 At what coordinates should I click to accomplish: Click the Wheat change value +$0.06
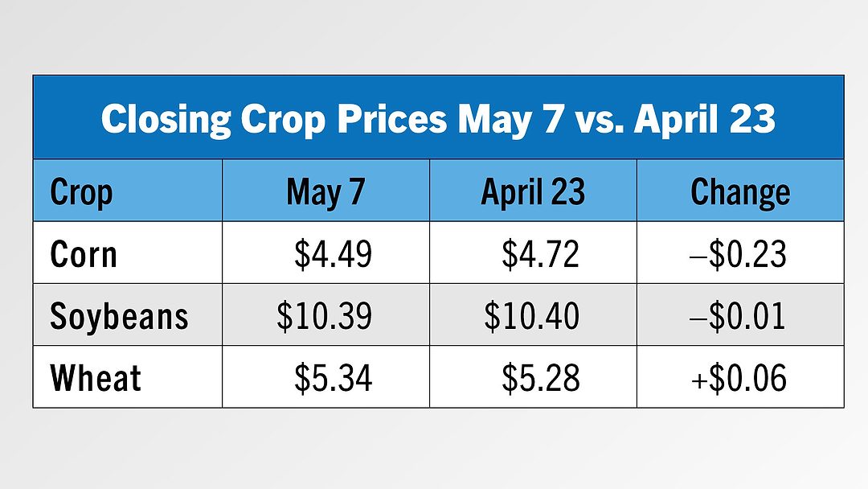click(x=739, y=377)
